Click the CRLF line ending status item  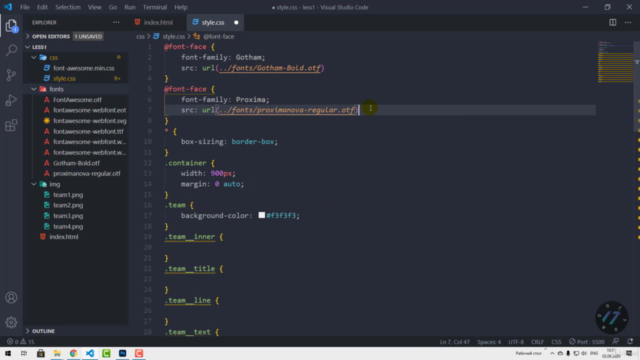tap(537, 342)
